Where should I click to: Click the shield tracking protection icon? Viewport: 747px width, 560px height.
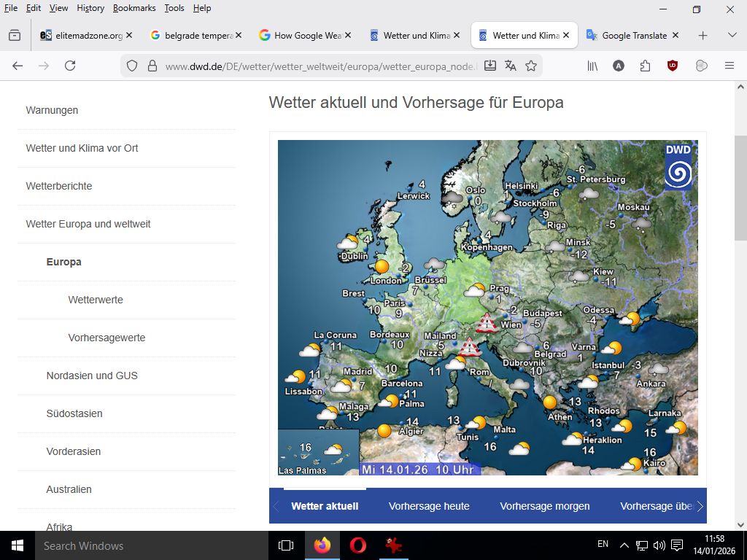tap(132, 66)
